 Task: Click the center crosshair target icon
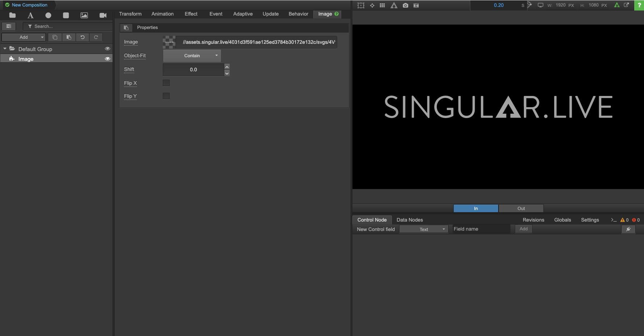tap(372, 5)
